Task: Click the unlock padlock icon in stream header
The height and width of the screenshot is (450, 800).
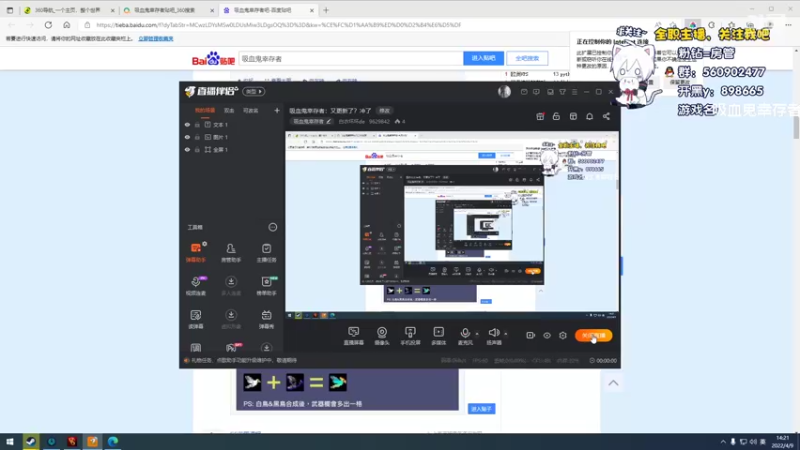Action: click(x=556, y=116)
